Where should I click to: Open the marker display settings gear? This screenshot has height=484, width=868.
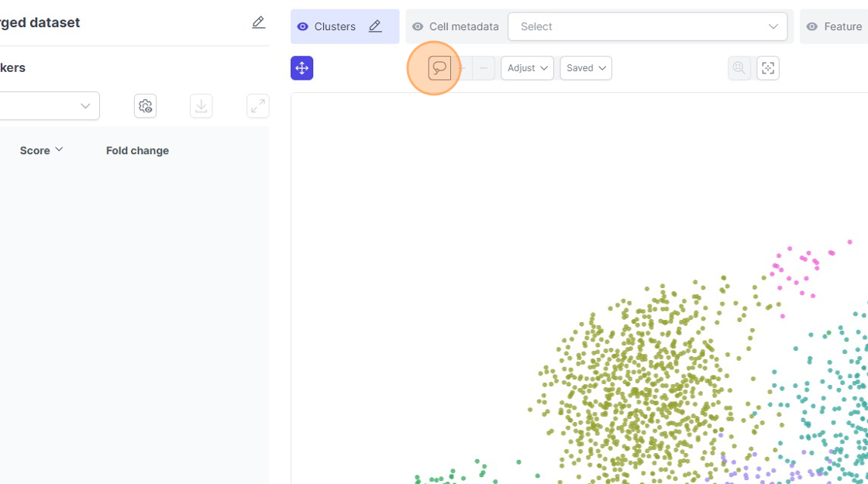[x=145, y=106]
